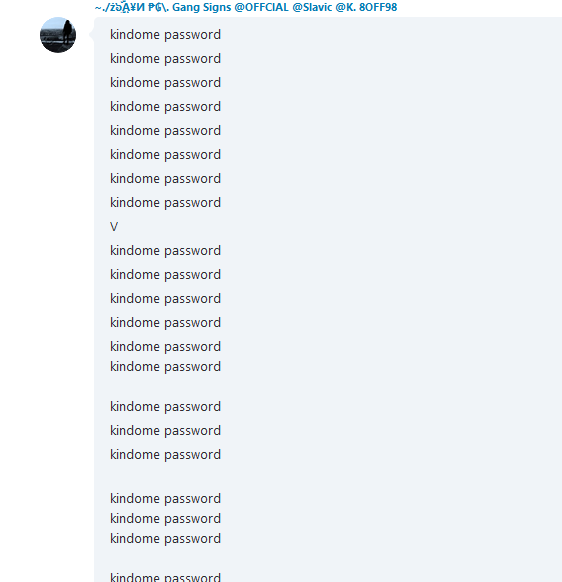
Task: Click the partially cut-off line at the bottom
Action: [x=166, y=577]
